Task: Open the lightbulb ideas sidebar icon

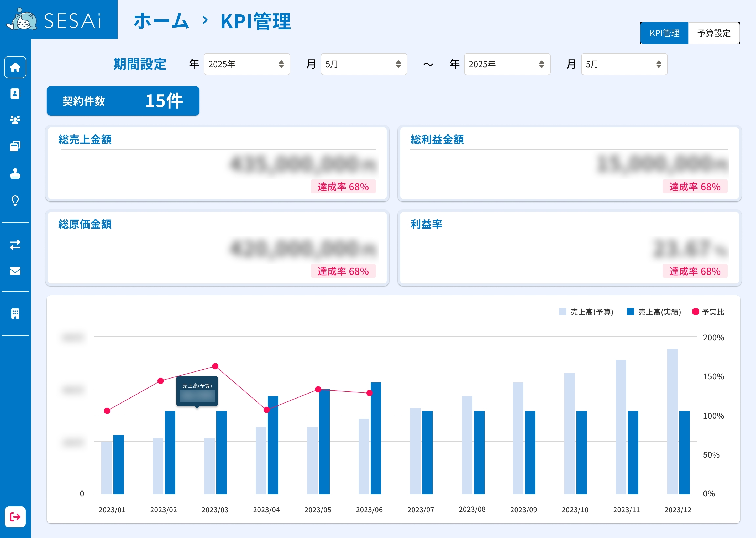Action: point(15,201)
